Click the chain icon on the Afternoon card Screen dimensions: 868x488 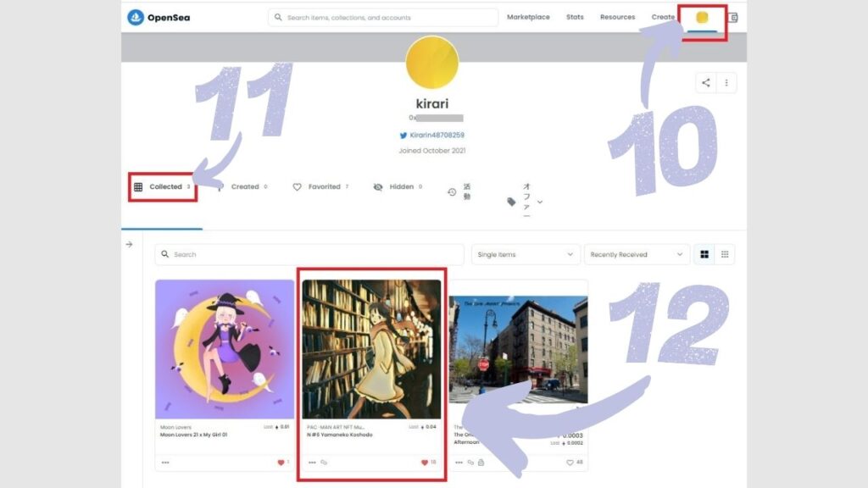(470, 463)
